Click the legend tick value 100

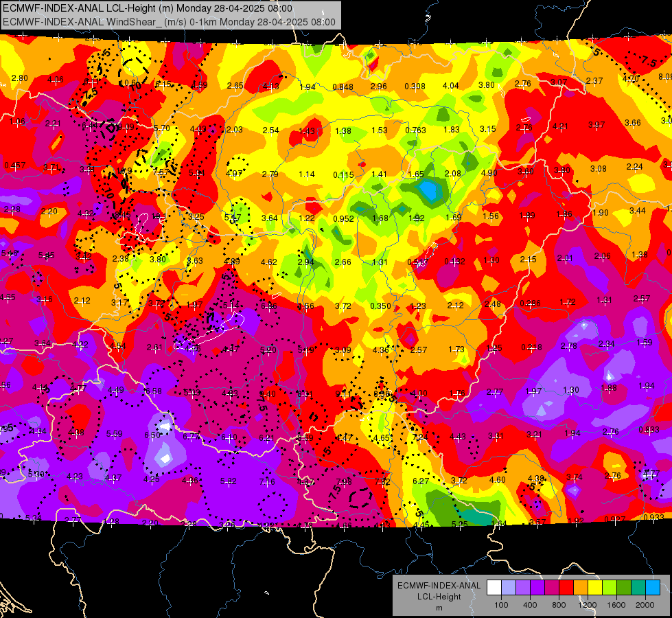click(x=501, y=605)
